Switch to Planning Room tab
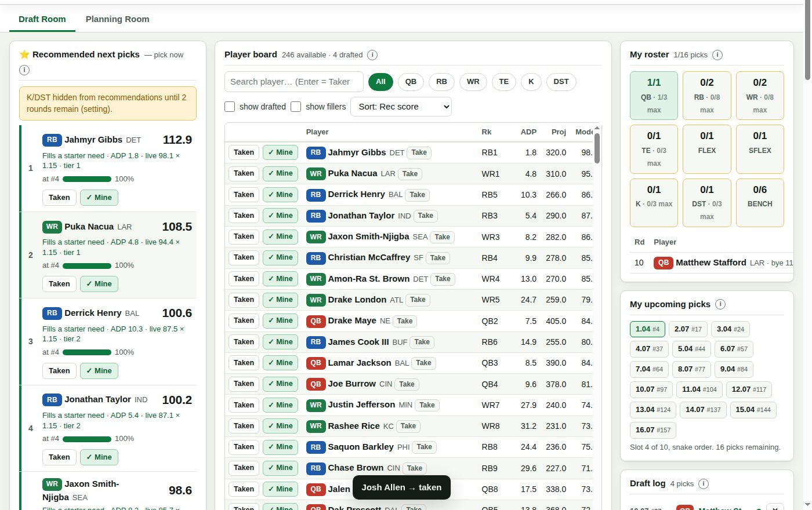The width and height of the screenshot is (812, 510). [x=117, y=19]
